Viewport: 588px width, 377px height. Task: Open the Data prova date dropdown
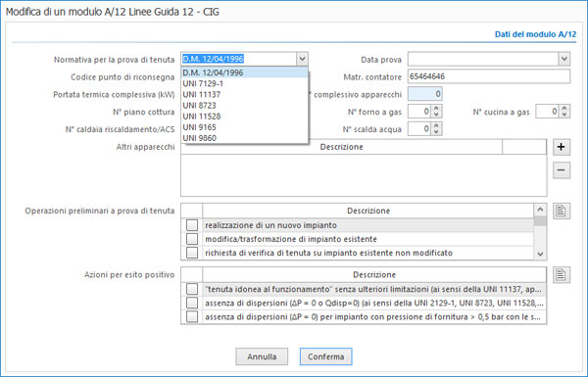[x=564, y=59]
